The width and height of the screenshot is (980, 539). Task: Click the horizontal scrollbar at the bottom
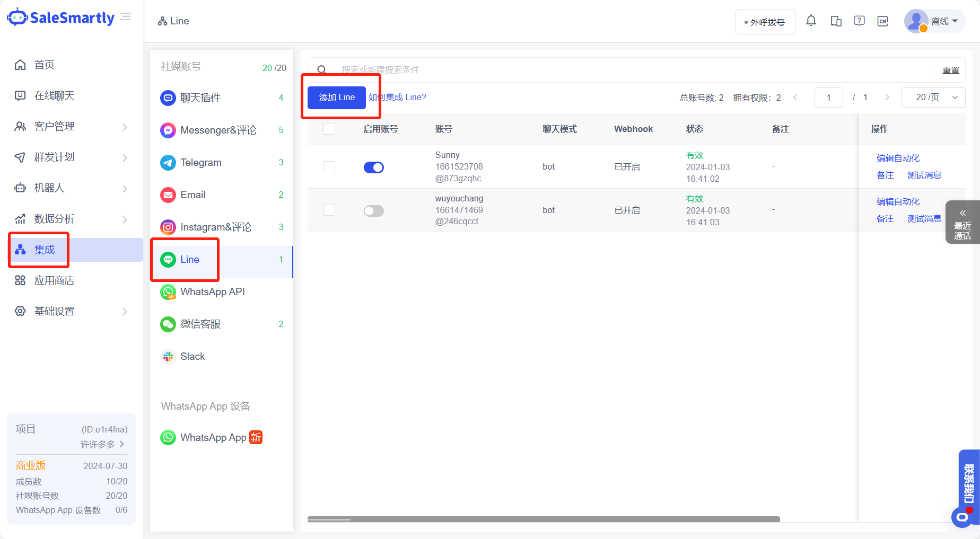tap(544, 520)
